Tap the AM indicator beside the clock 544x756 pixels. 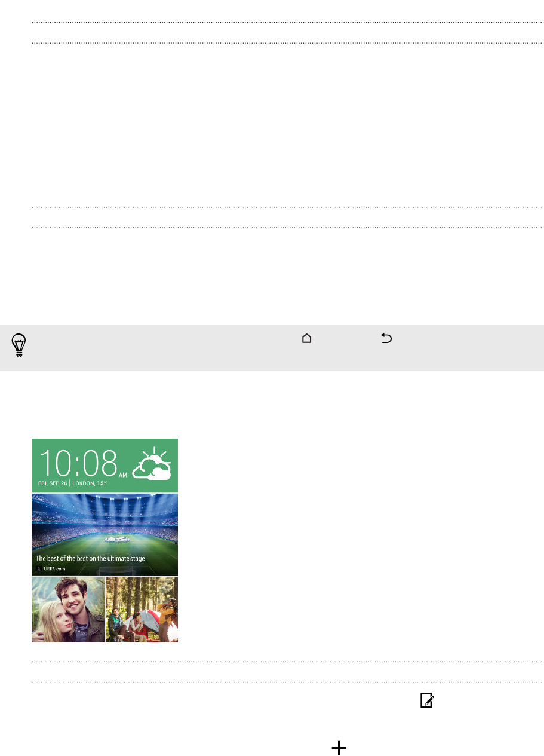122,475
